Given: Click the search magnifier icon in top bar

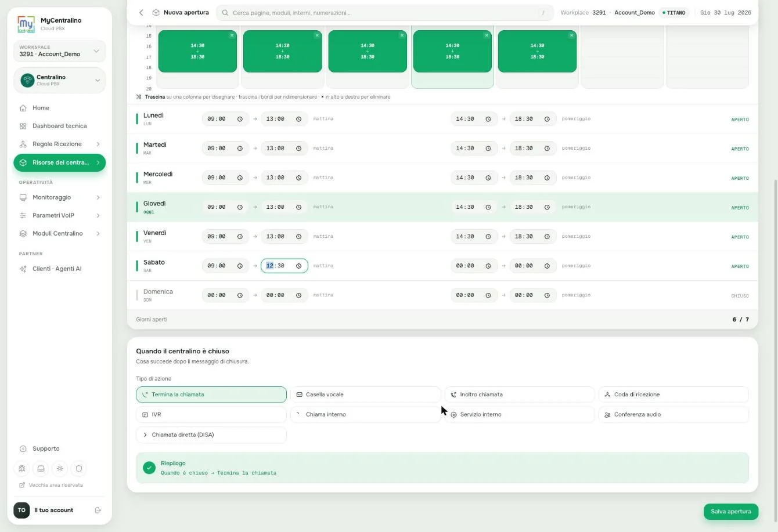Looking at the screenshot, I should tap(225, 13).
